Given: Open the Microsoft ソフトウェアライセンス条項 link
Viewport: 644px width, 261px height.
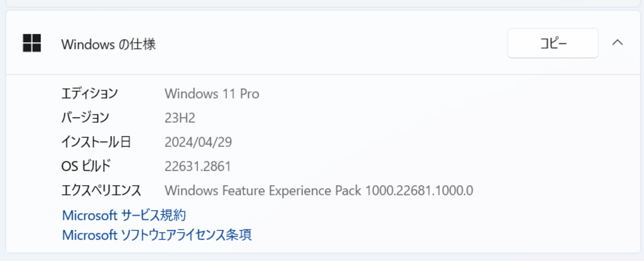Looking at the screenshot, I should (x=157, y=235).
